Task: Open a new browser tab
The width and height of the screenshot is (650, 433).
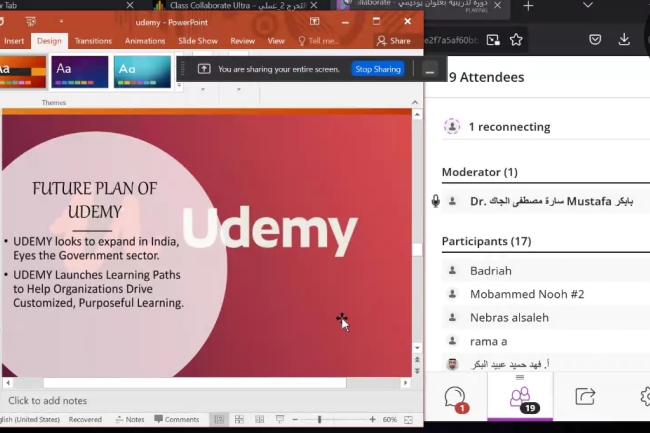Action: tap(528, 6)
